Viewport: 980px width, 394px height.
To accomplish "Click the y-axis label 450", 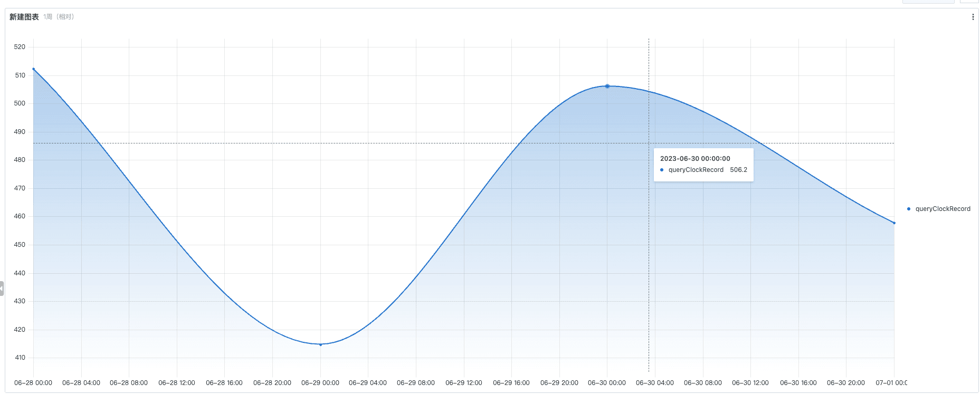I will click(x=20, y=245).
